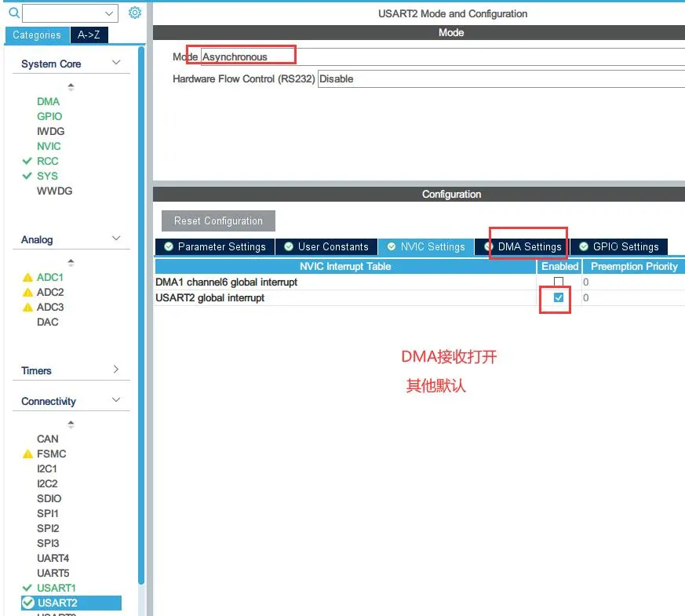
Task: Select NVIC in System Core list
Action: tap(49, 146)
